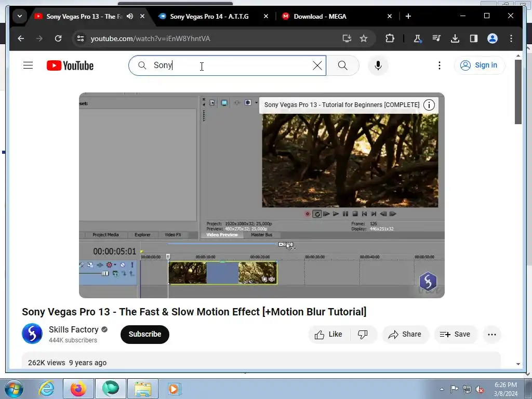View site information icon in address bar
Viewport: 532px width, 399px height.
tap(81, 38)
